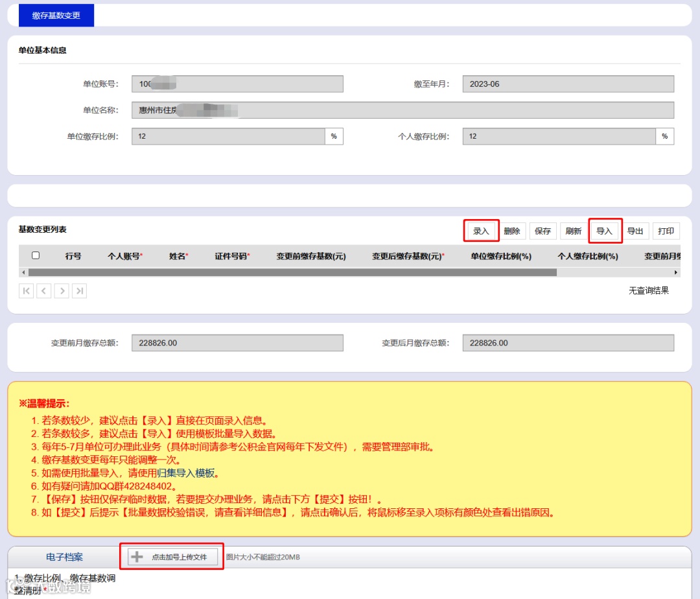This screenshot has height=599, width=700.
Task: Click the plus icon to upload file
Action: [137, 557]
